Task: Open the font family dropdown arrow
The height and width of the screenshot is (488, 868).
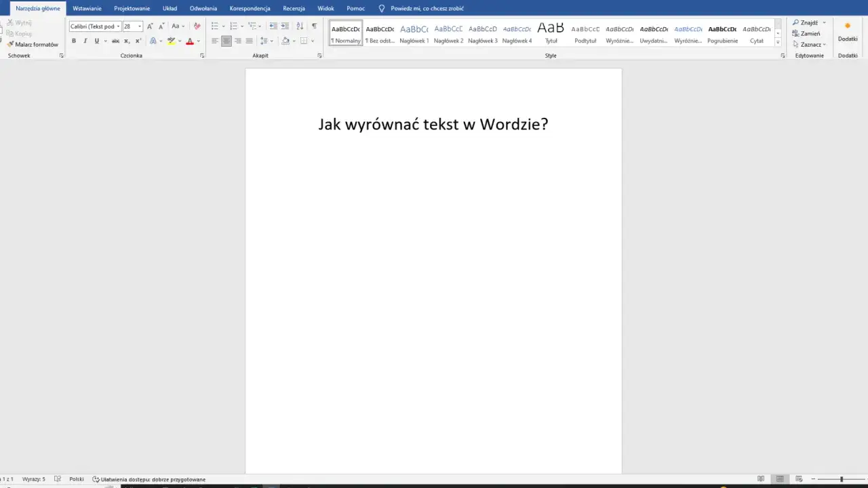Action: (118, 26)
